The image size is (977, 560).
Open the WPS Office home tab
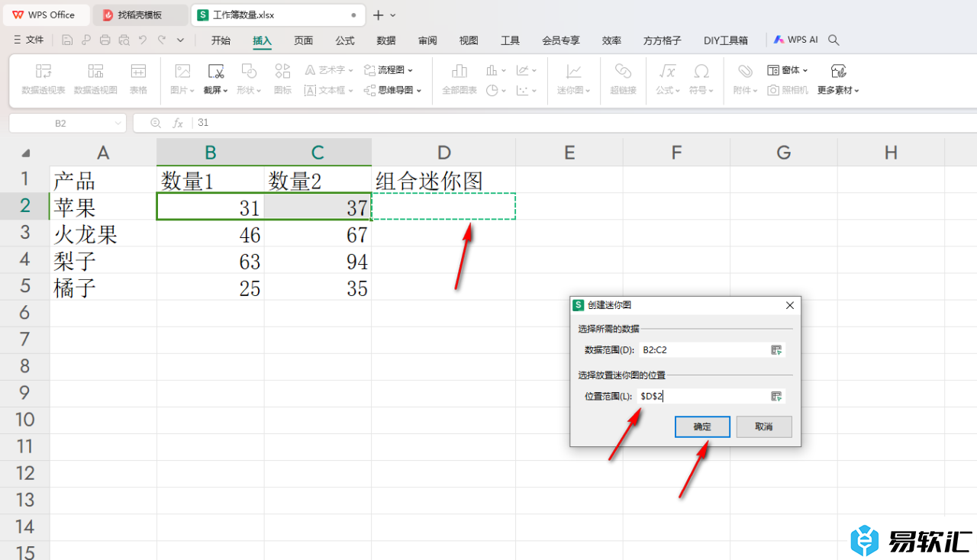[45, 14]
